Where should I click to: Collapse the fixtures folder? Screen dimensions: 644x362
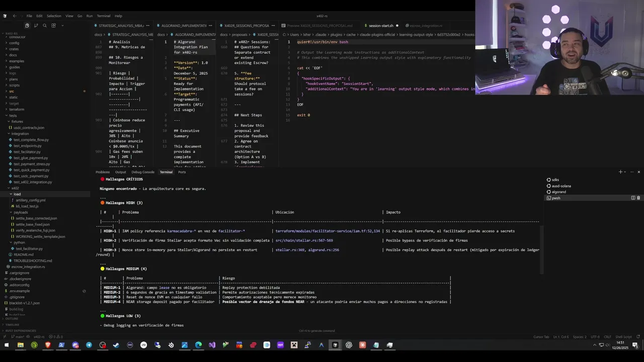pos(44,122)
